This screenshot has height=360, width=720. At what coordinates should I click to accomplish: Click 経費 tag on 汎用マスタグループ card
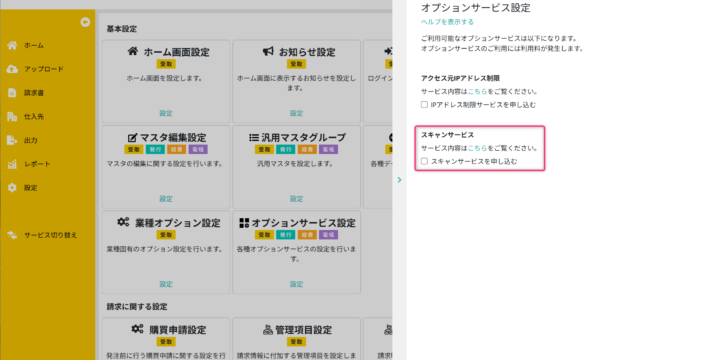tap(307, 149)
